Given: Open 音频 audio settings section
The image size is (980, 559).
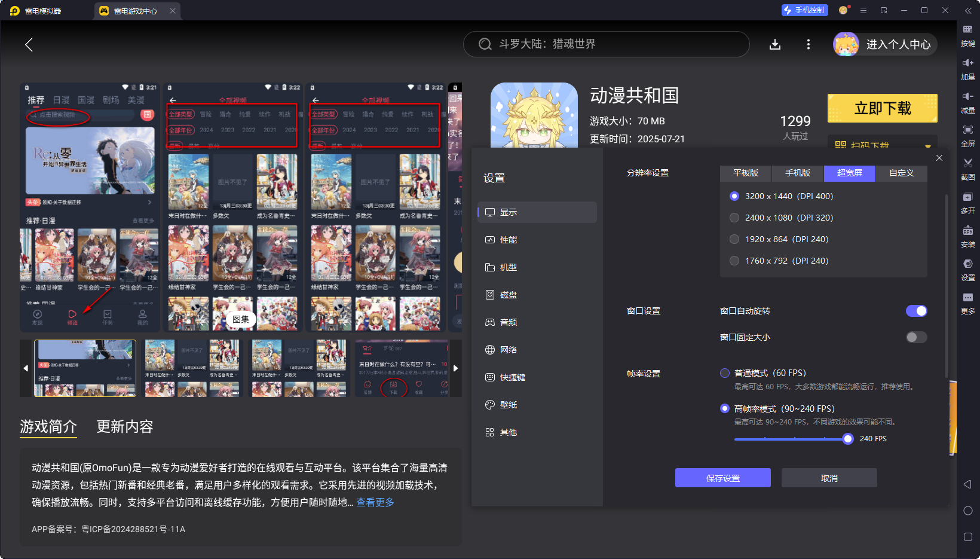Looking at the screenshot, I should click(537, 322).
